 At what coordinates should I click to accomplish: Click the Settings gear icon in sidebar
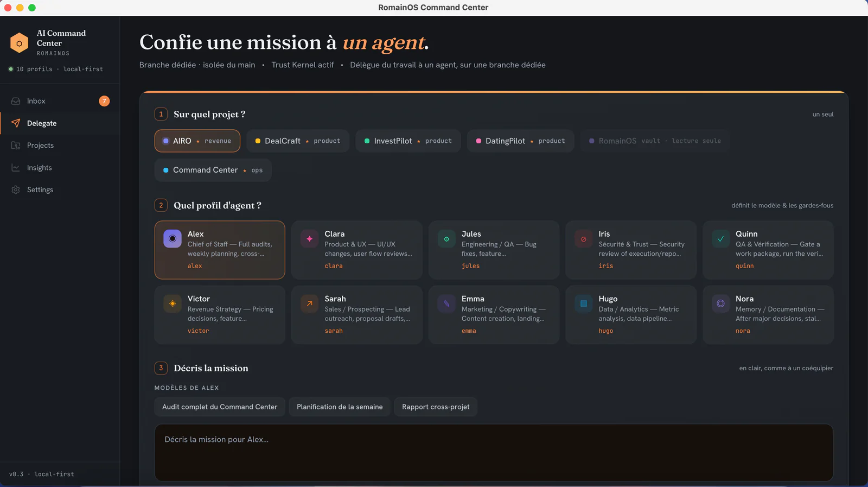[x=16, y=189]
